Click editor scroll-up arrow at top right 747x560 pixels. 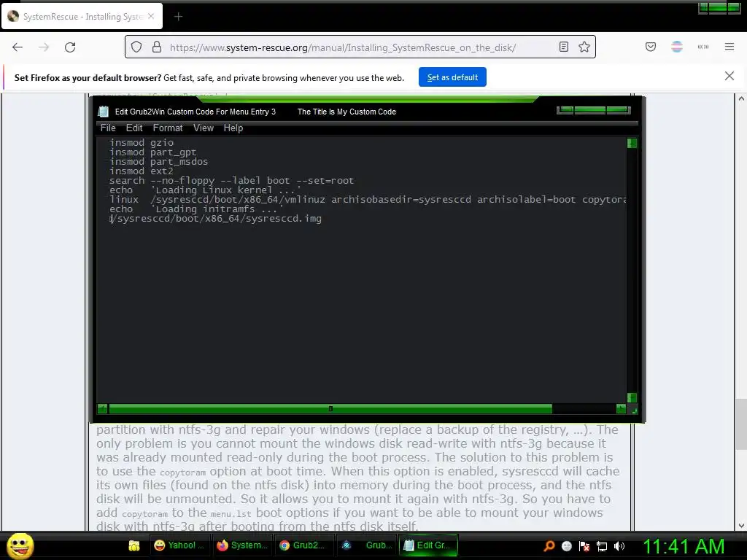point(632,144)
